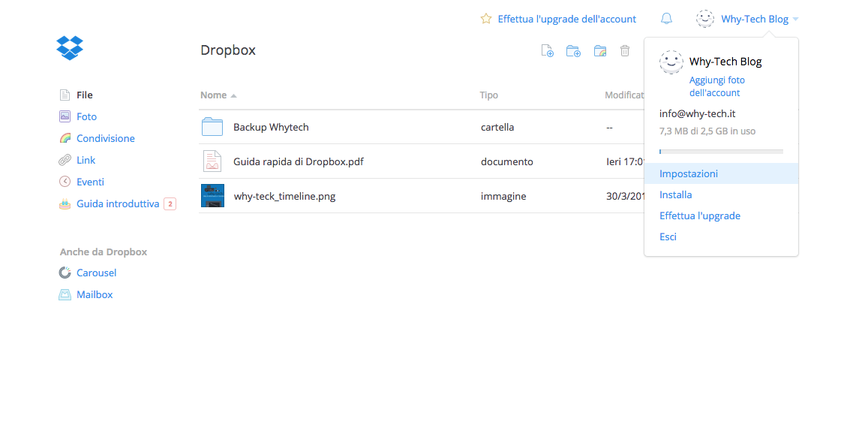Click the Nome column header text
The width and height of the screenshot is (868, 431).
point(213,95)
